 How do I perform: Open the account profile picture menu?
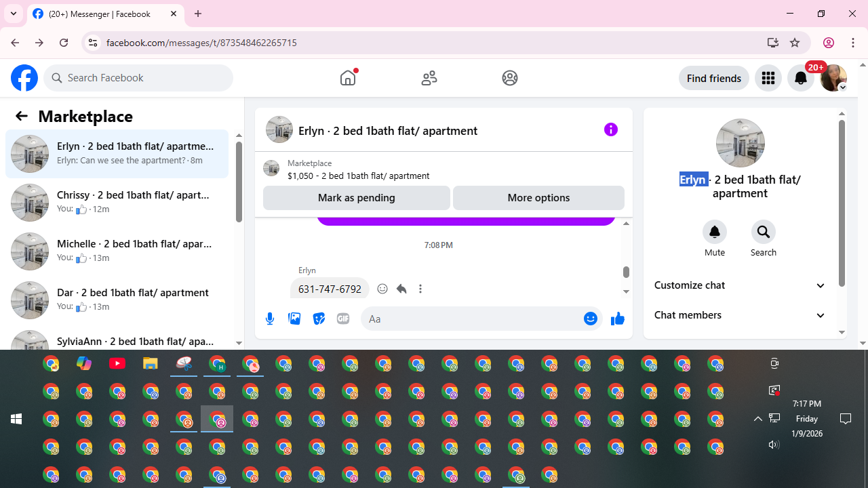tap(833, 78)
